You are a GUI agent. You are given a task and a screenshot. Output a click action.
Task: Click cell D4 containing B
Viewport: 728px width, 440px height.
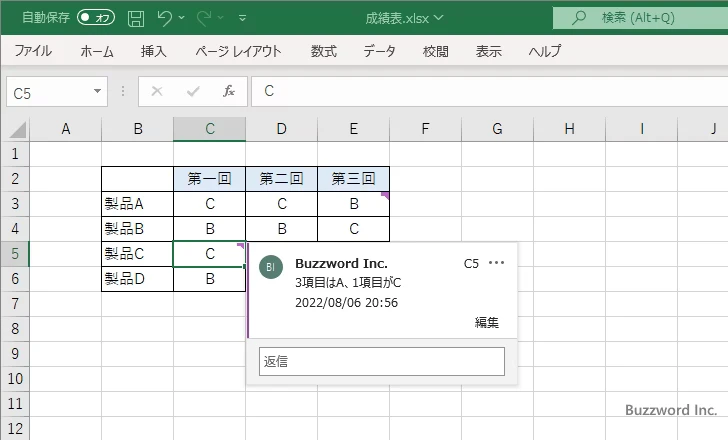coord(281,229)
